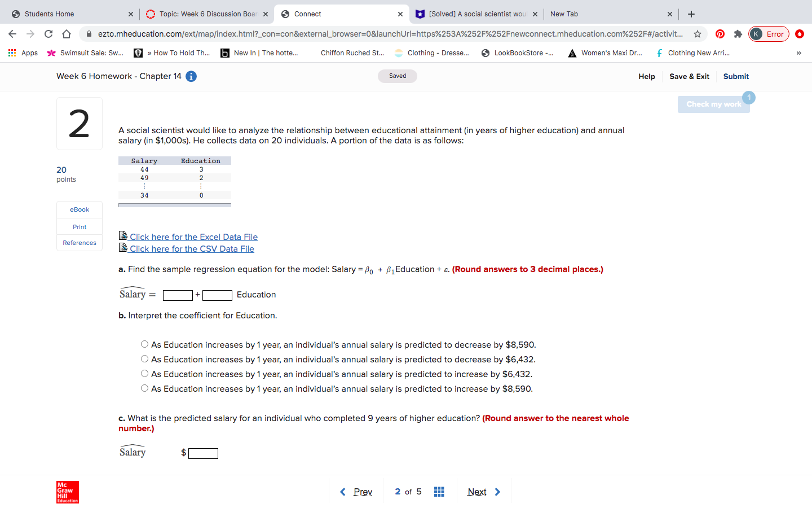The width and height of the screenshot is (812, 508).
Task: Click the predicted salary dollar input box
Action: [203, 453]
